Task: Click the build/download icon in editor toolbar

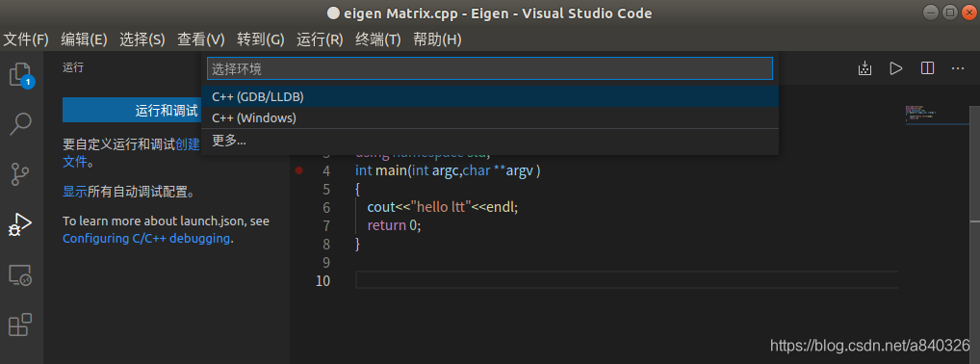Action: pos(865,68)
